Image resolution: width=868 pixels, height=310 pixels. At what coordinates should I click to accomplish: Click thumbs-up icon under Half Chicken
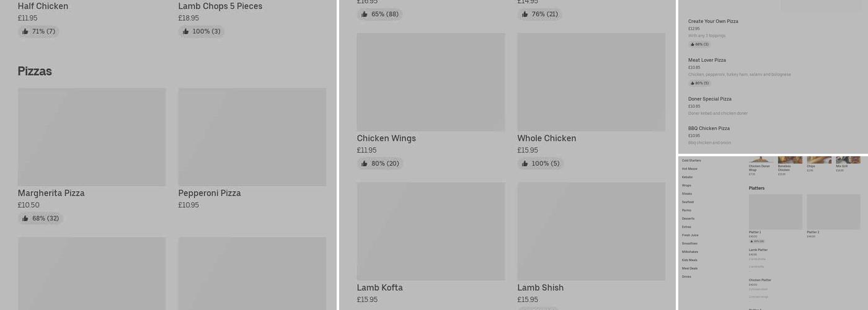pyautogui.click(x=25, y=32)
